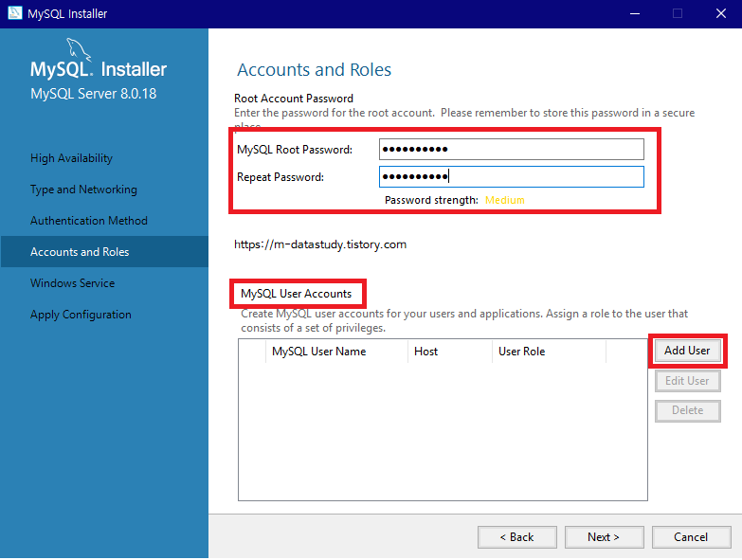Minimize the MySQL Installer window
Screen dimensions: 742x560
pyautogui.click(x=635, y=13)
